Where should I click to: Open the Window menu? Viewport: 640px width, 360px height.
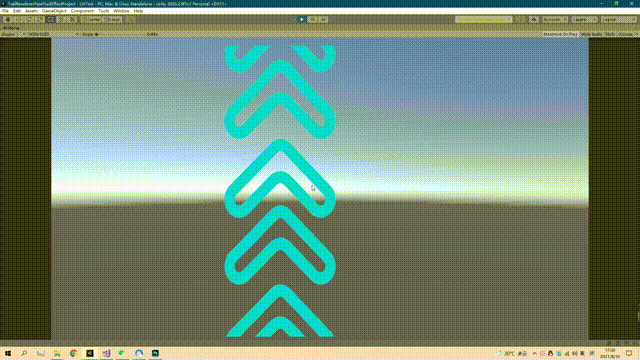point(121,11)
